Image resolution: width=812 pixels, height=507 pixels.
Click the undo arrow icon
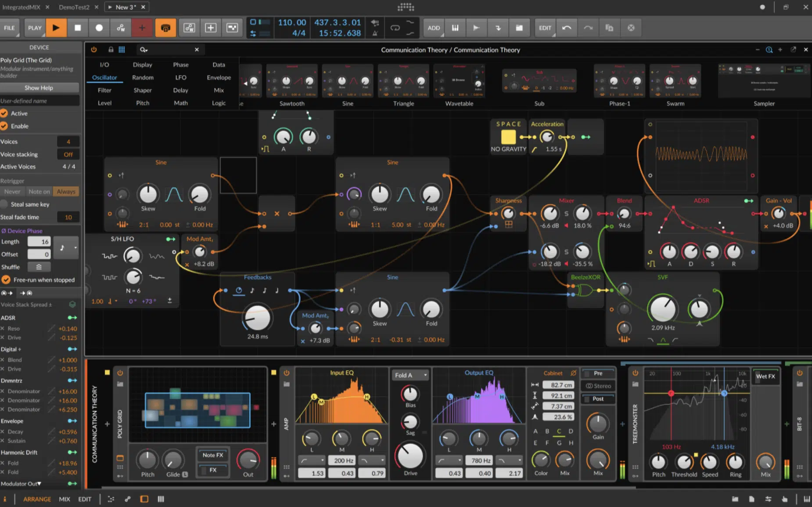[567, 28]
